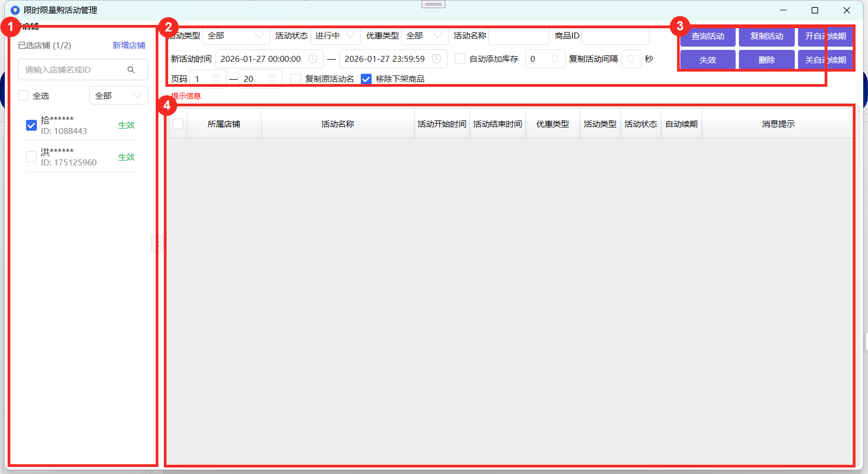Click the 活动名称 column header
The image size is (868, 474).
(x=337, y=124)
